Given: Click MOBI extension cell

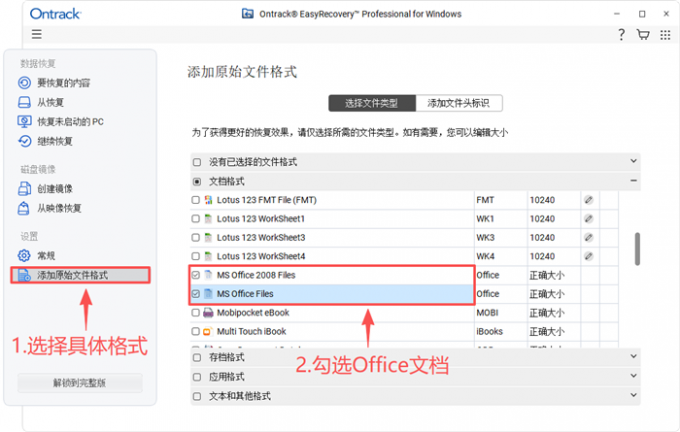Looking at the screenshot, I should coord(487,312).
